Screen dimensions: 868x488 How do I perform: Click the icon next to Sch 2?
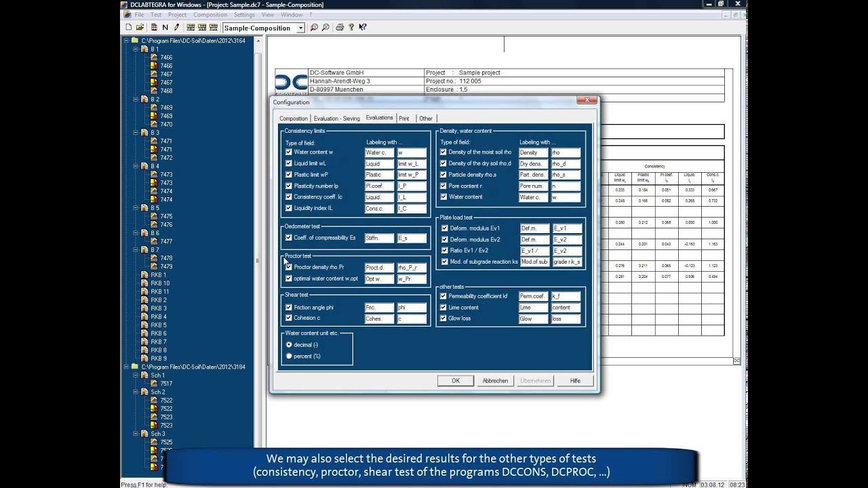[144, 392]
